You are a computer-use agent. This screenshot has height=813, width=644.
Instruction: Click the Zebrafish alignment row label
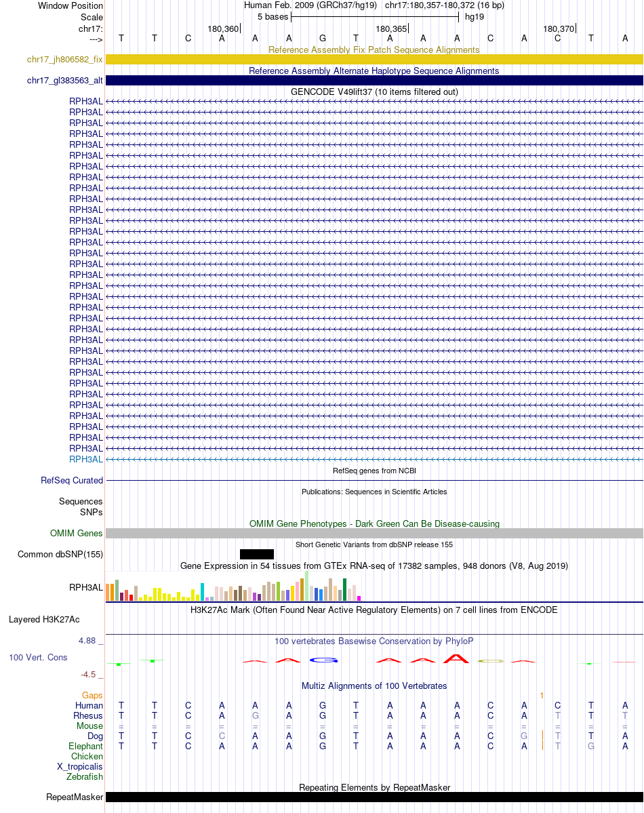[x=85, y=776]
